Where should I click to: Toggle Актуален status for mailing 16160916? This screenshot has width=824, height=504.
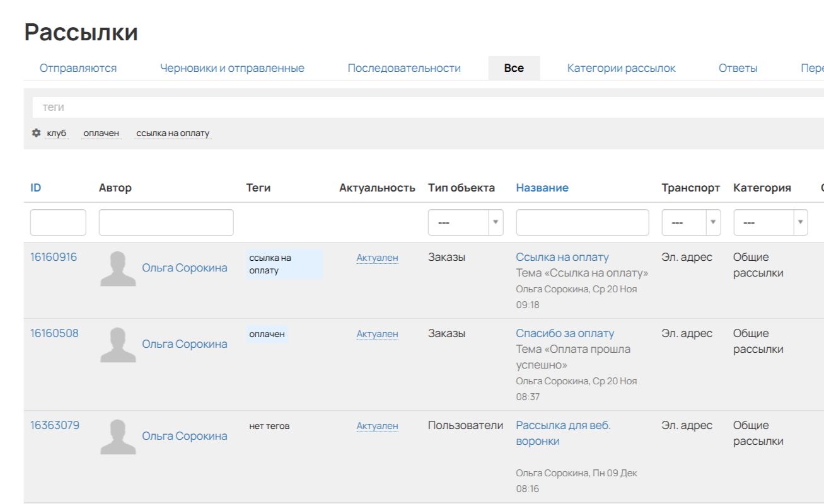(377, 258)
